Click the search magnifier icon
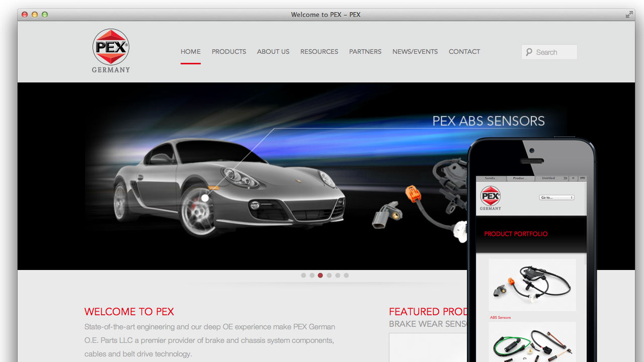This screenshot has height=362, width=644. (529, 52)
